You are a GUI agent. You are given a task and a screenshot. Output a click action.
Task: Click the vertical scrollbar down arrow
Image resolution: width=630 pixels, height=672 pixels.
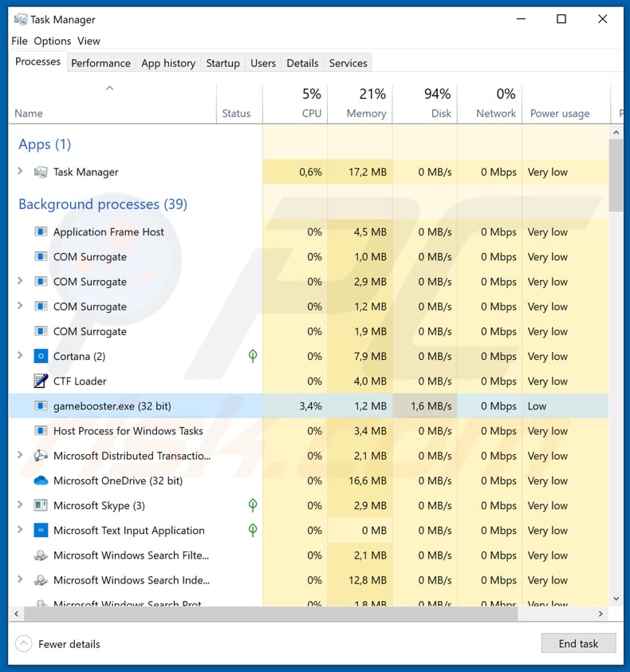616,599
